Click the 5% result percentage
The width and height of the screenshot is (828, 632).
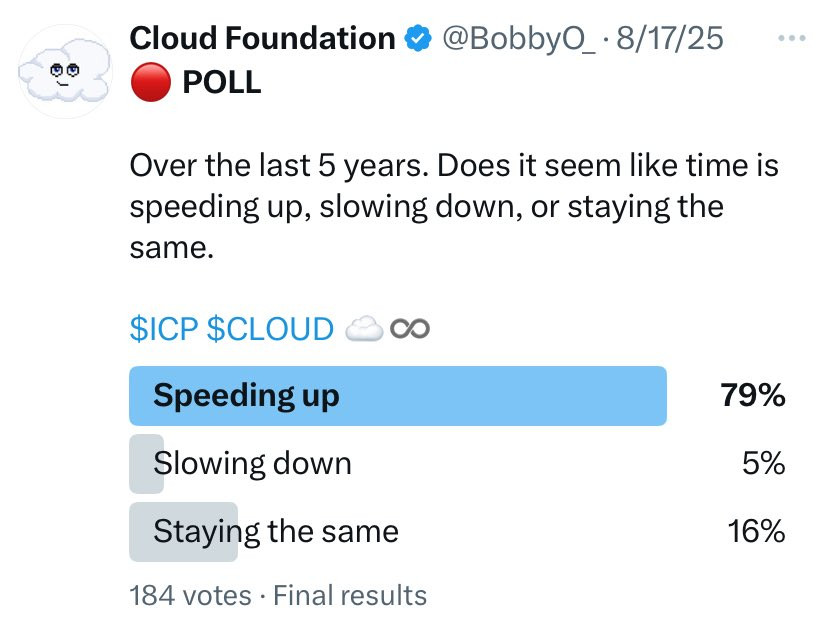(764, 463)
